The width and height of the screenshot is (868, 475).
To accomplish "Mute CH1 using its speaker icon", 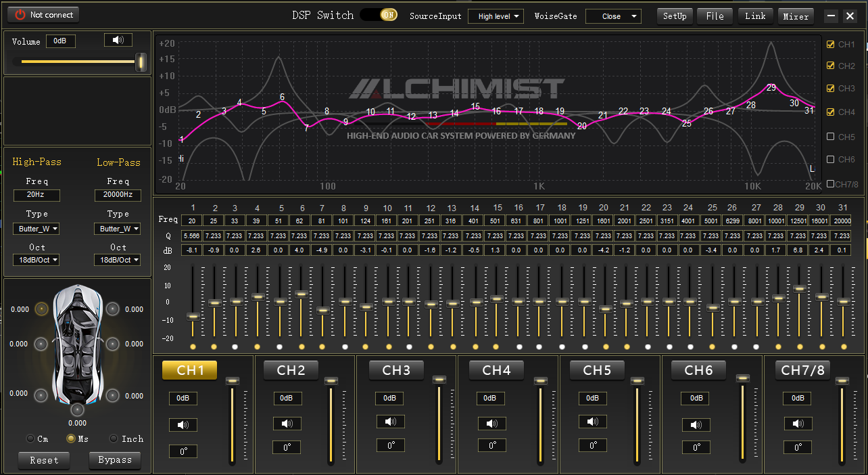I will coord(183,425).
